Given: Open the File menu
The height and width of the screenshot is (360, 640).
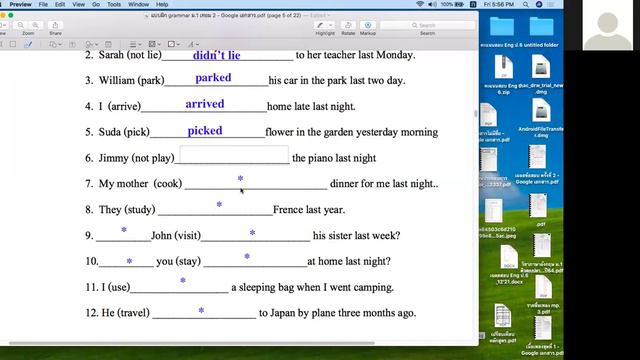Looking at the screenshot, I should coord(43,4).
